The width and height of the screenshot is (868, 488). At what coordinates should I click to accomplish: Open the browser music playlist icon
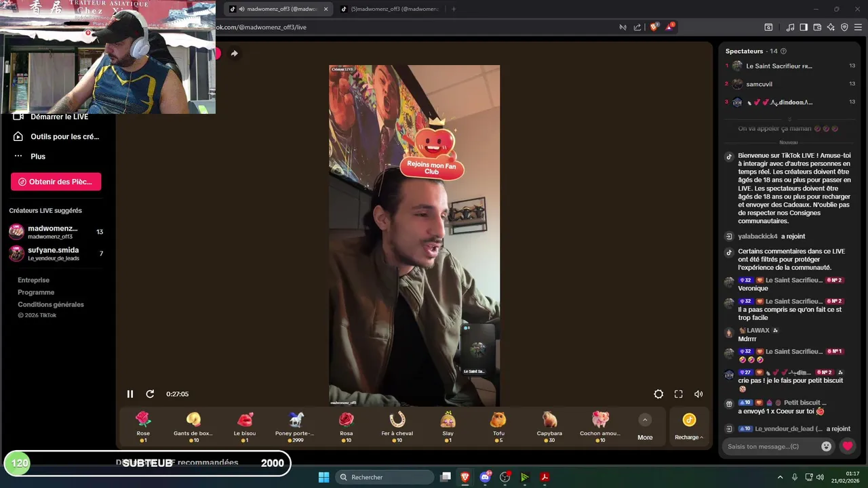point(790,27)
